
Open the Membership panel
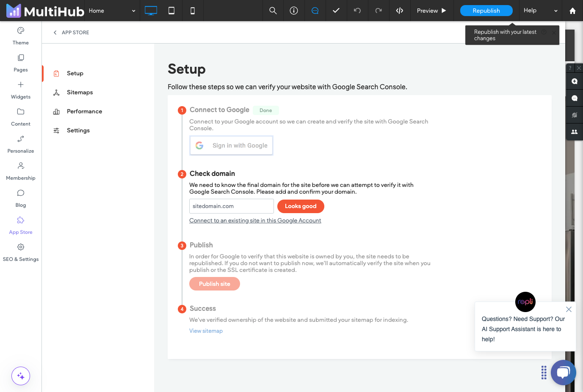[x=21, y=172]
